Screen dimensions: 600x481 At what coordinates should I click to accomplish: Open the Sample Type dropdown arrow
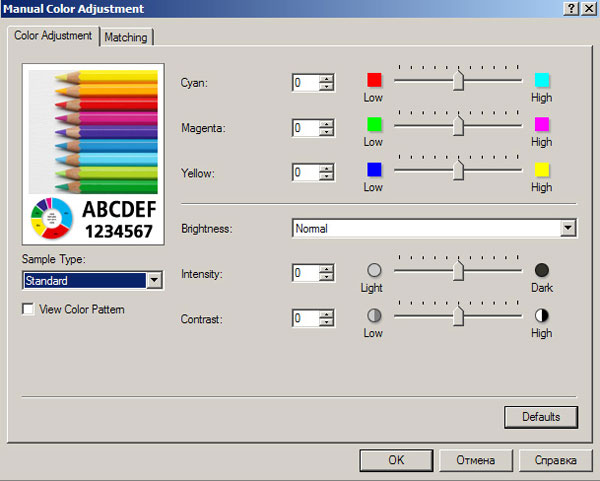[x=154, y=280]
